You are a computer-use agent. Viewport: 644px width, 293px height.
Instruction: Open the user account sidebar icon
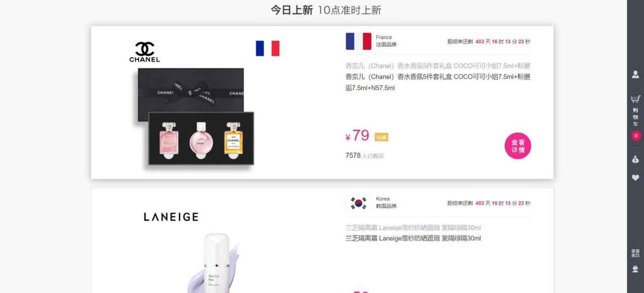coord(636,75)
